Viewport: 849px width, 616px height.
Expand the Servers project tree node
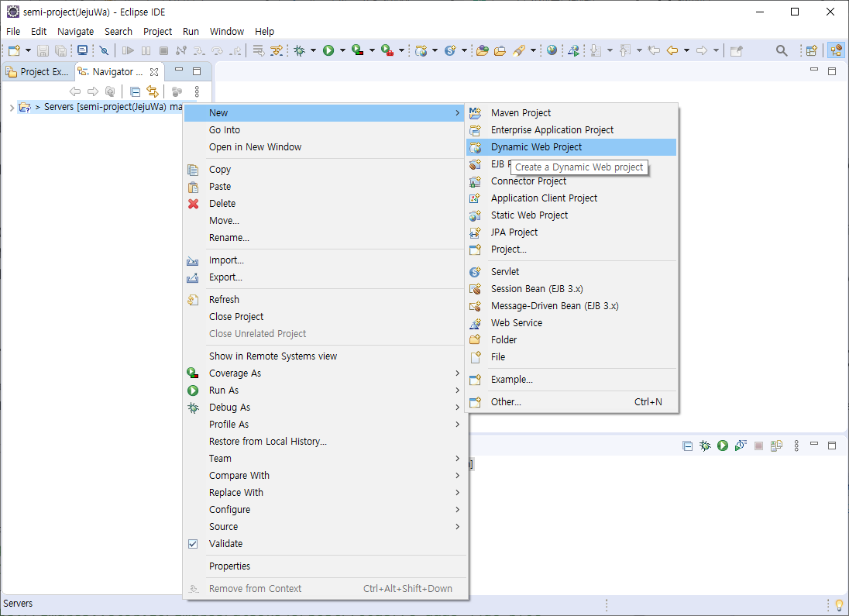12,107
